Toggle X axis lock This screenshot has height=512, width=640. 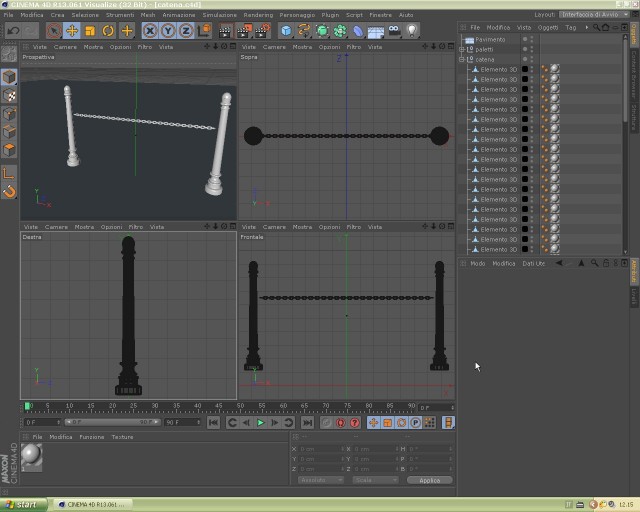tap(150, 31)
